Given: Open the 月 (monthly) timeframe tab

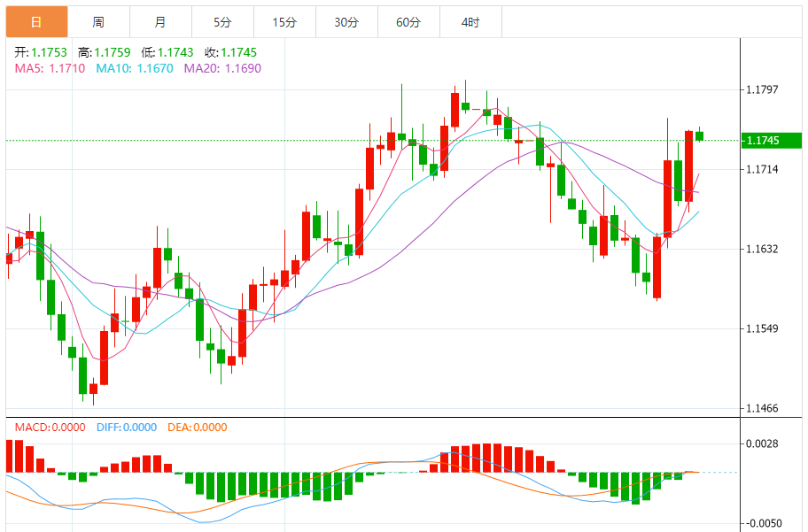Looking at the screenshot, I should [x=159, y=22].
